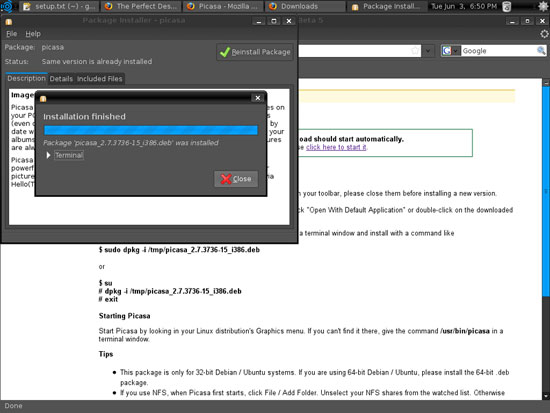Screen dimensions: 550x413
Task: Switch to the Details tab
Action: [61, 79]
